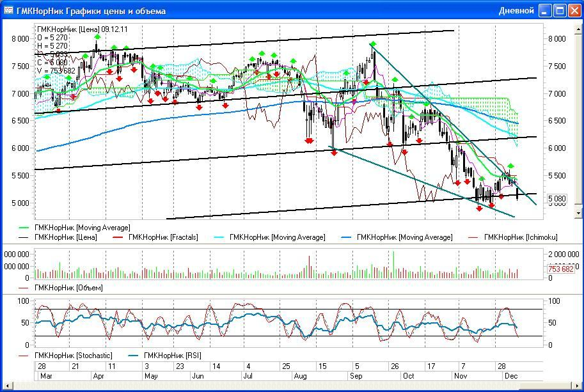Select the ГМКНорНик [RSI] legend entry
This screenshot has width=584, height=392.
[164, 356]
